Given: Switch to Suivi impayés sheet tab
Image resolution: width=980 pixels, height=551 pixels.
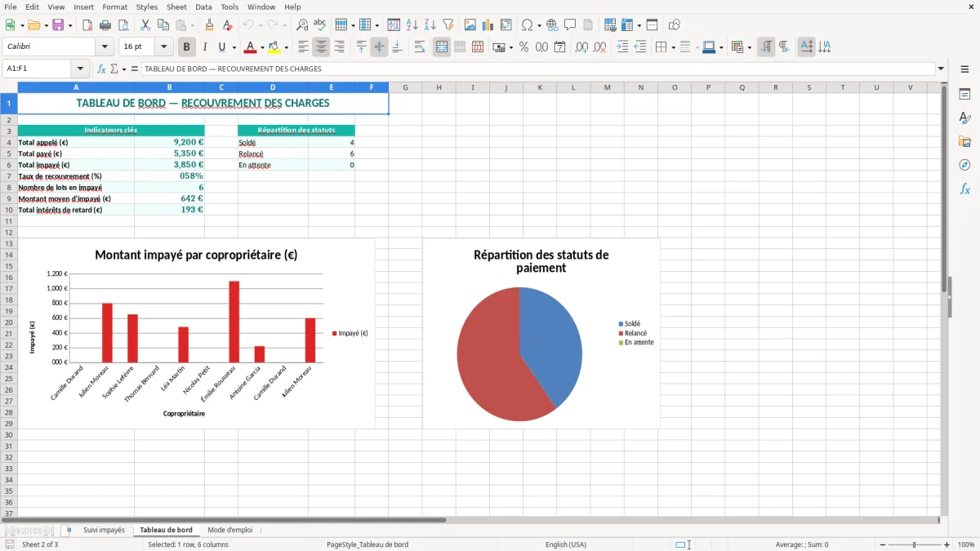Looking at the screenshot, I should [104, 531].
